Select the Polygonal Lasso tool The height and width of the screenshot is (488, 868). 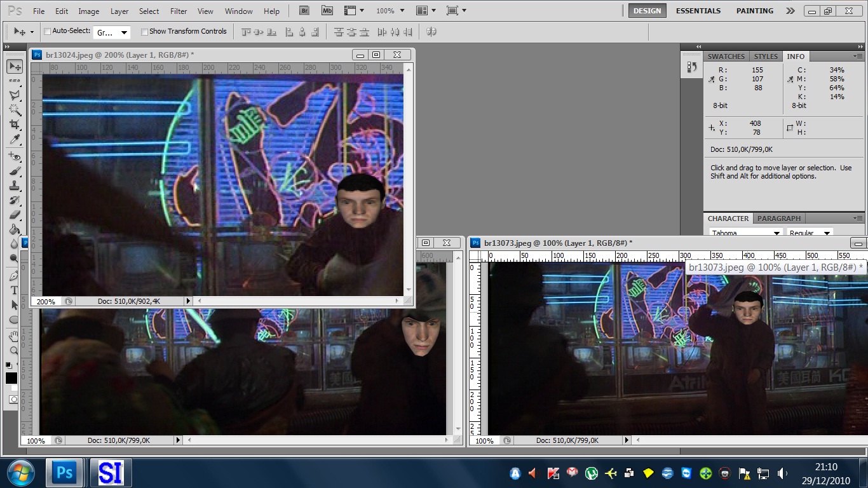point(14,95)
